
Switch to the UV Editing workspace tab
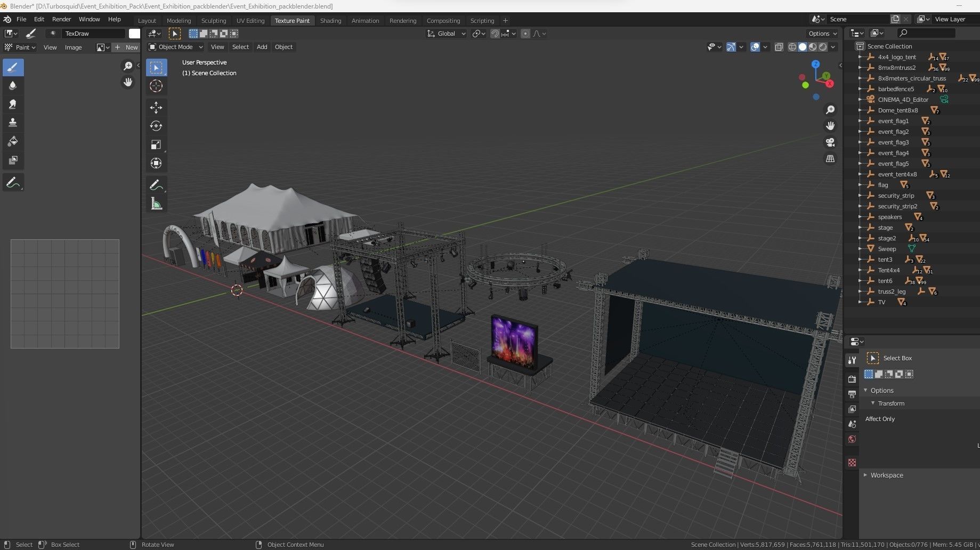250,21
